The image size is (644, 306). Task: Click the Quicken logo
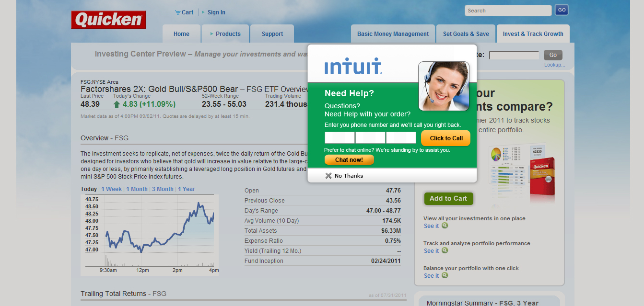coord(108,20)
